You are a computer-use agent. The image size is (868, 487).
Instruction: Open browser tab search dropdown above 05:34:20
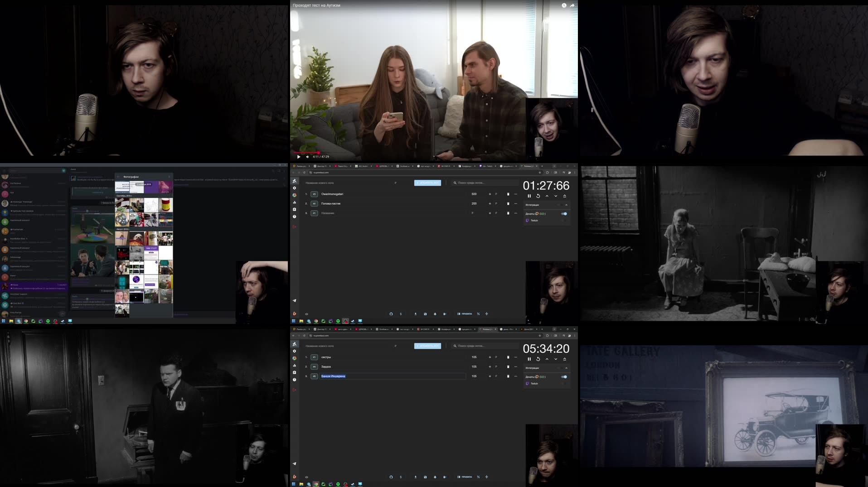[x=554, y=329]
